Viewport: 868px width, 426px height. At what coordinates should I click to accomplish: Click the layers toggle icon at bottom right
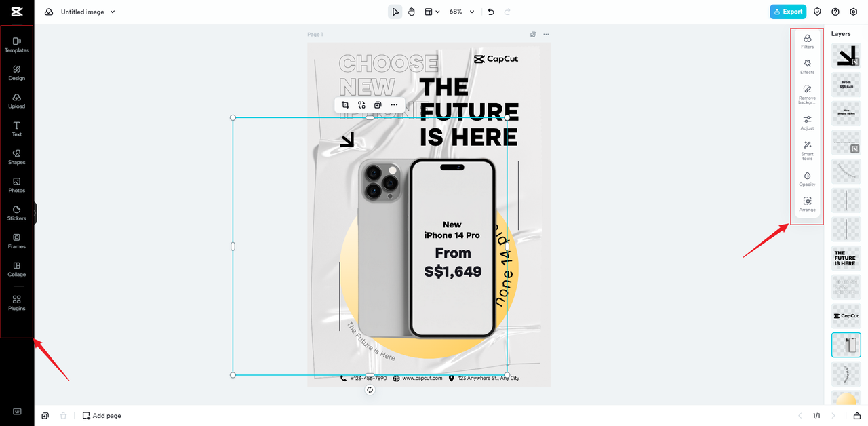pos(856,416)
